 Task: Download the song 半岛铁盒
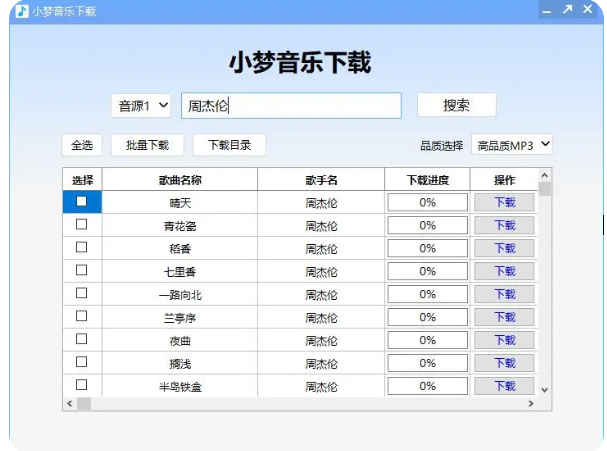(504, 386)
